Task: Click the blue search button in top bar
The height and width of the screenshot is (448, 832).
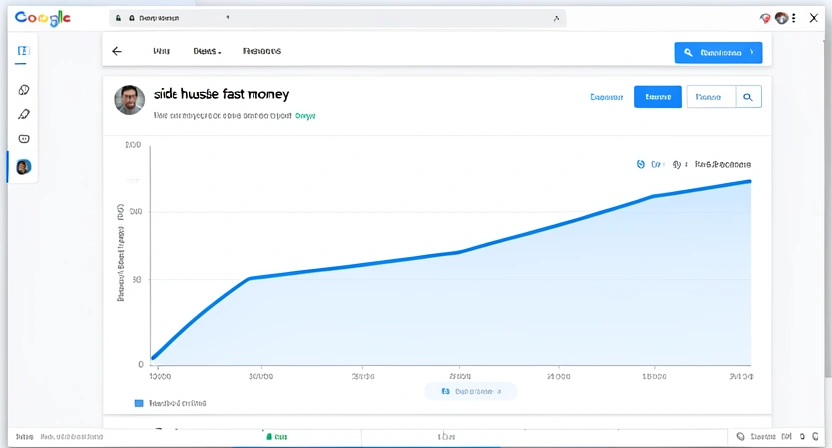Action: pos(718,53)
